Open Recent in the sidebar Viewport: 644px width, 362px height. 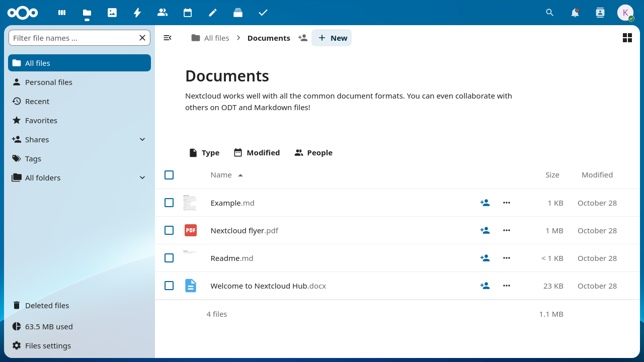point(37,101)
